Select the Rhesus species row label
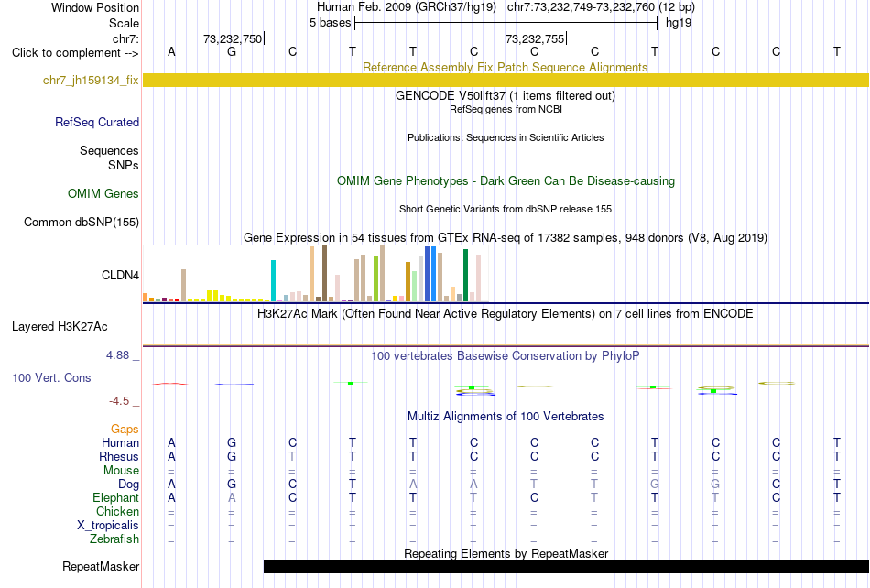Screen dimensions: 870x588 click(119, 456)
